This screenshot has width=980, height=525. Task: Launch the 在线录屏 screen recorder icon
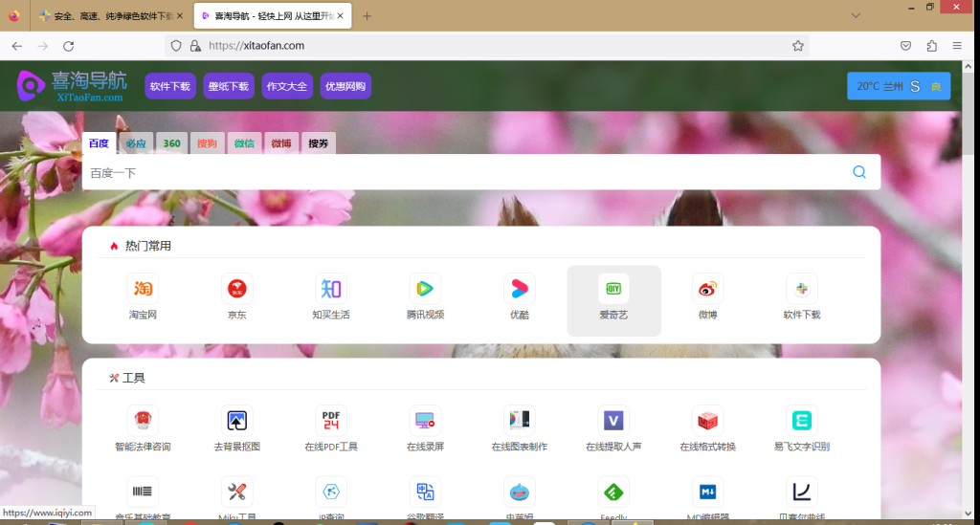(425, 420)
